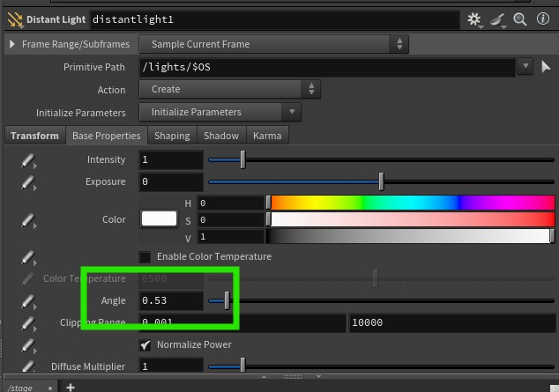This screenshot has width=559, height=392.
Task: Click the magnifier search icon in header
Action: (x=520, y=18)
